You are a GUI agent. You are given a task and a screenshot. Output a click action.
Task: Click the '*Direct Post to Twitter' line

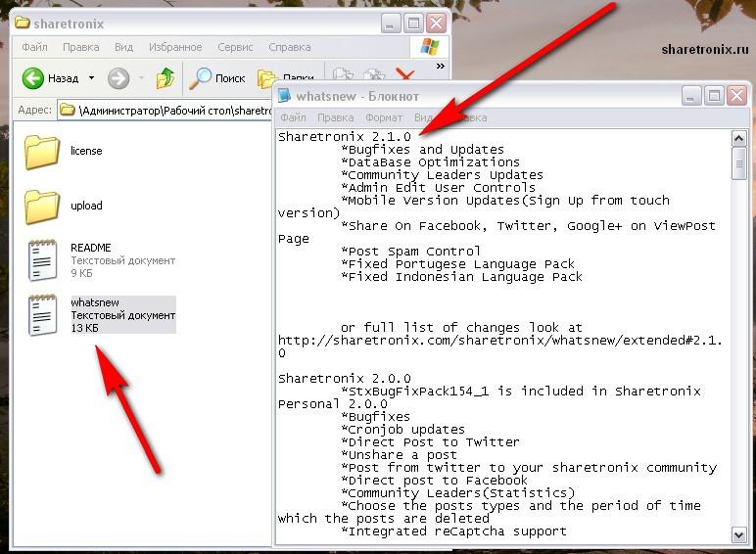pos(430,442)
